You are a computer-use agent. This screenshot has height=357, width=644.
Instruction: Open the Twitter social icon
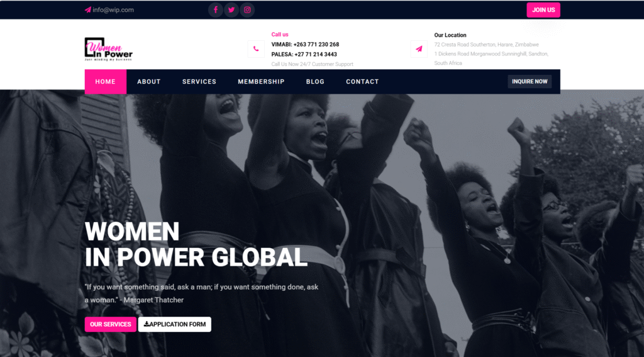231,10
